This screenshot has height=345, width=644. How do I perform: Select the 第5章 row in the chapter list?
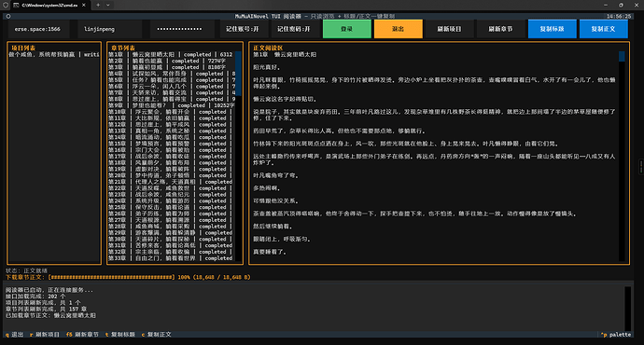pos(172,80)
